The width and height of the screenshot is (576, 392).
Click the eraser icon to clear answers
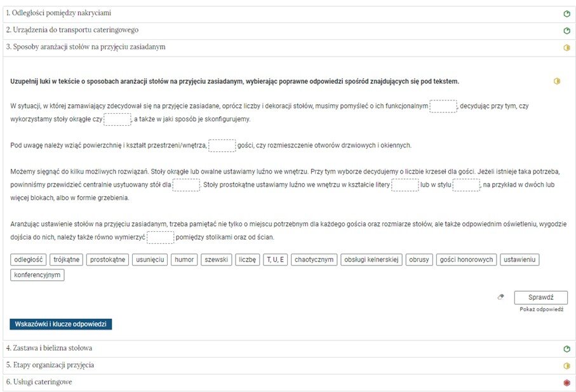[500, 297]
